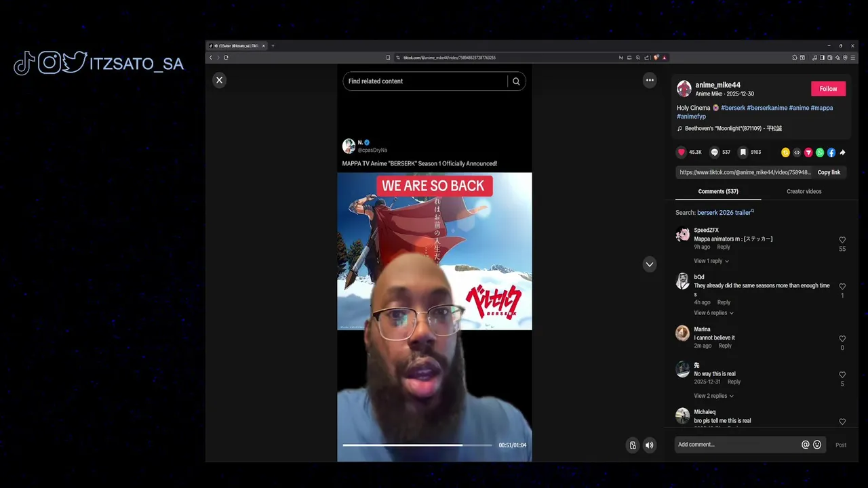The image size is (868, 488).
Task: Click the browser address bar URL
Action: (x=450, y=58)
